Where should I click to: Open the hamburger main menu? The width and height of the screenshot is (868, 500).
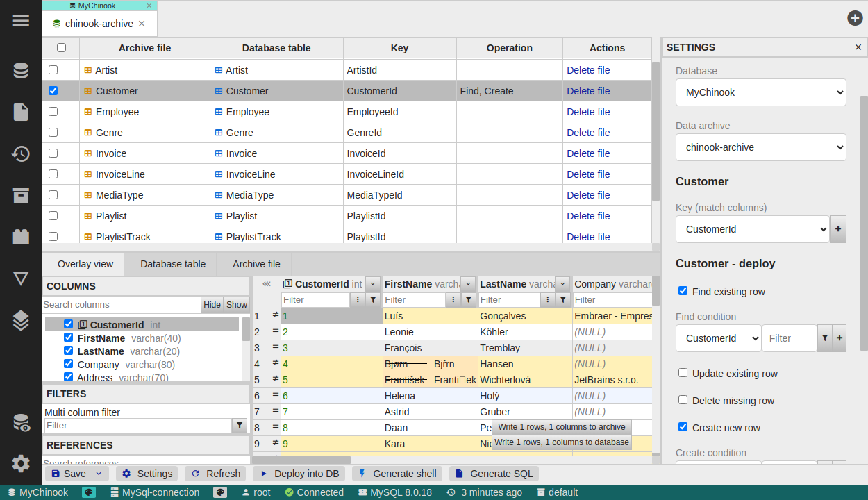[x=21, y=20]
